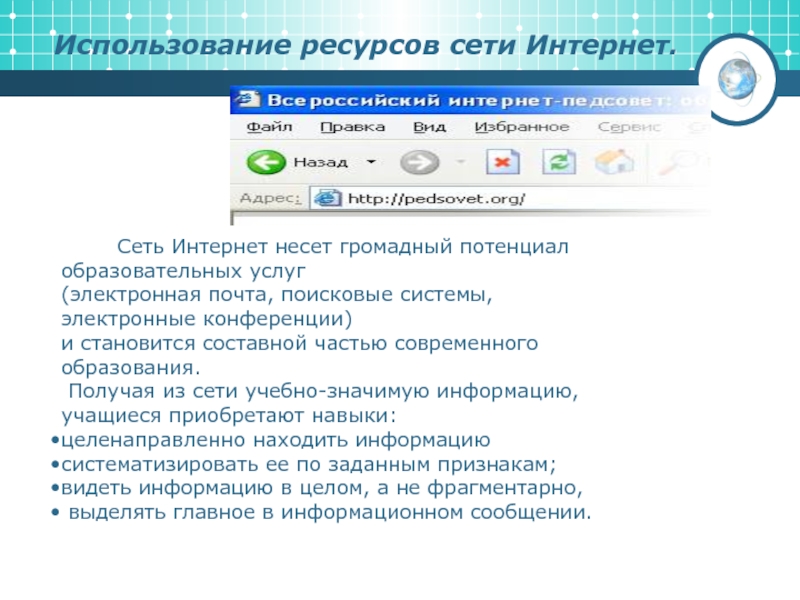Viewport: 800px width, 600px height.
Task: Click the line 'учащиеся приобретают навыки:'
Action: pyautogui.click(x=229, y=416)
